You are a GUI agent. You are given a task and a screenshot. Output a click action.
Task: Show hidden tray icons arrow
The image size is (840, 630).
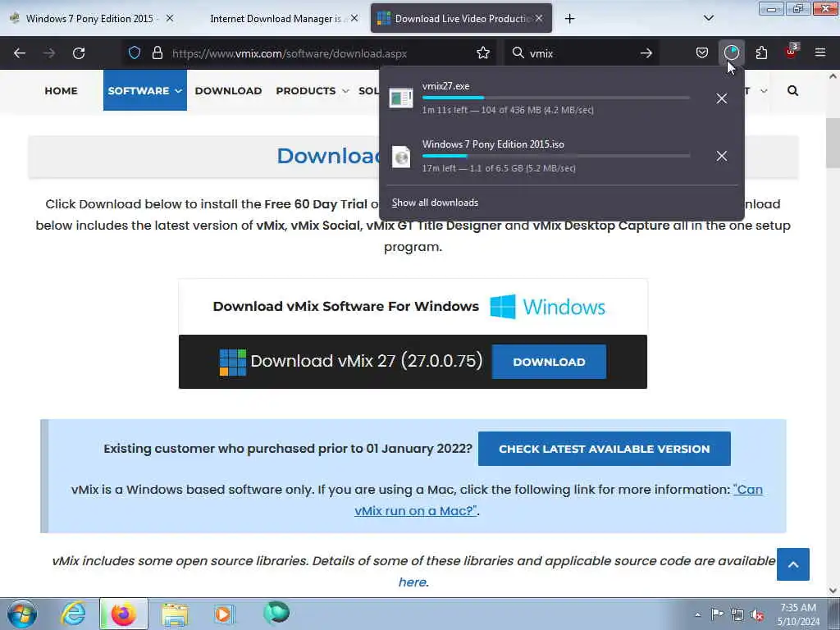tap(697, 614)
